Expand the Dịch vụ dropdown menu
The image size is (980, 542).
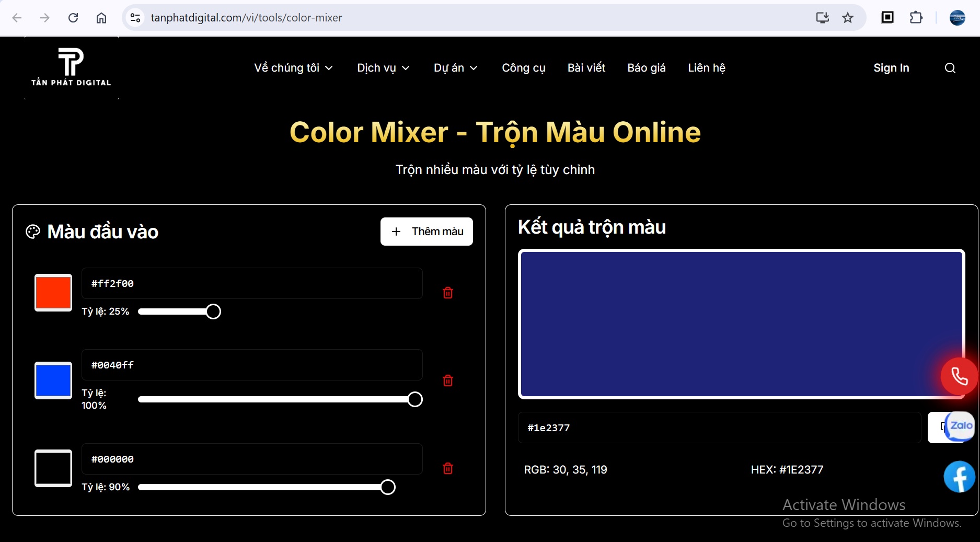pyautogui.click(x=383, y=68)
